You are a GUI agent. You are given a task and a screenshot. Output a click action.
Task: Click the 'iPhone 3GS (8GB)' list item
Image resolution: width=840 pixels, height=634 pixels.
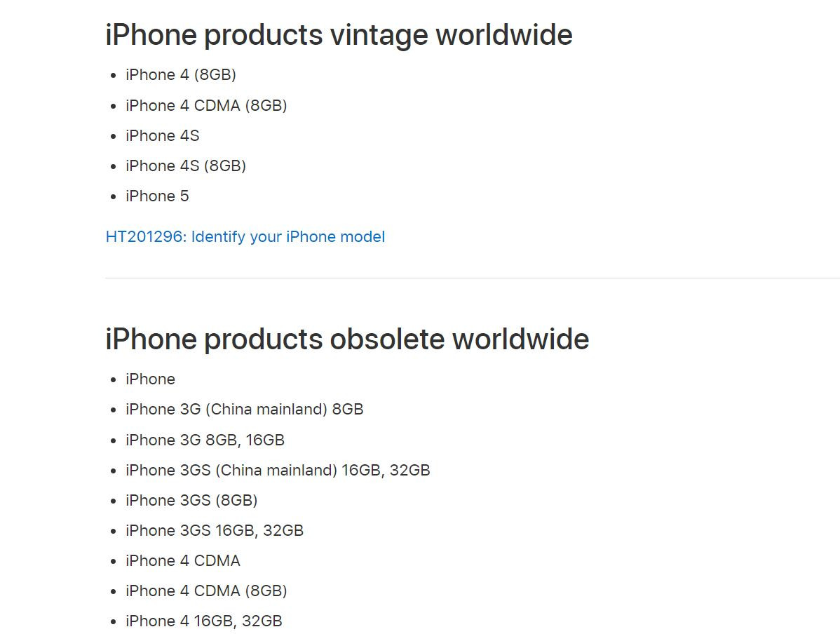pyautogui.click(x=191, y=500)
